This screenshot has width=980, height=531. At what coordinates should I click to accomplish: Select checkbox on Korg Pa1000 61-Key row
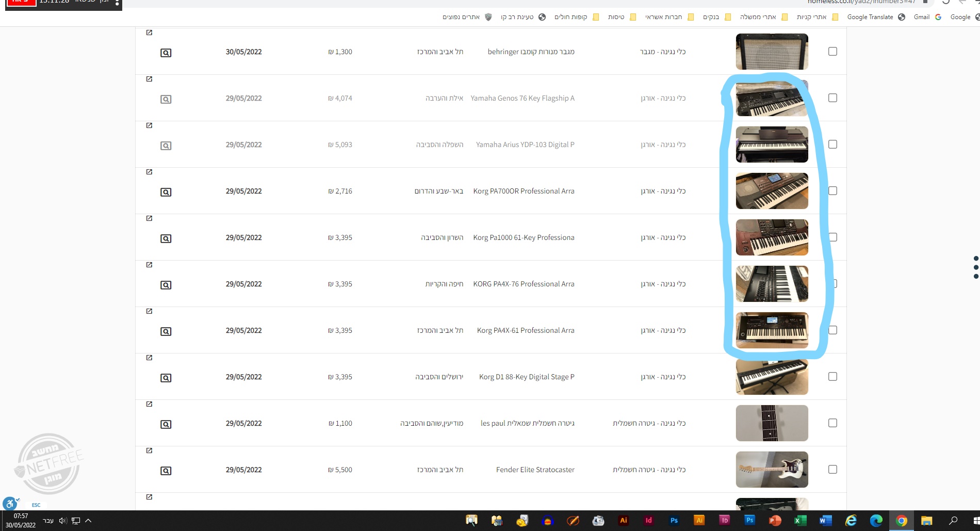click(x=832, y=237)
